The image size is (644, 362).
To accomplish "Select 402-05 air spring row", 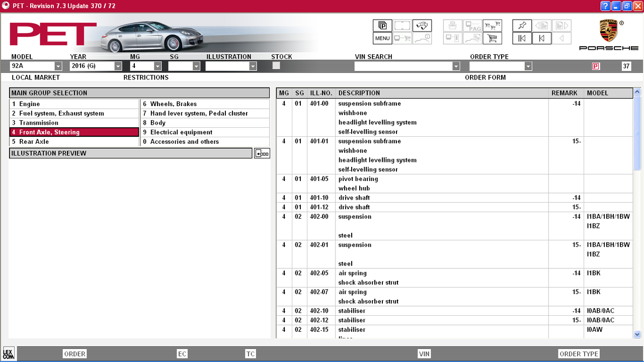I will pyautogui.click(x=454, y=278).
